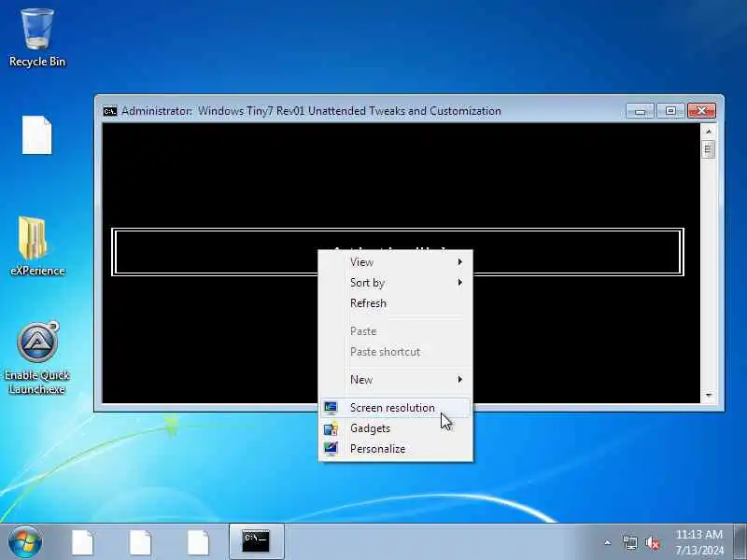Viewport: 747px width, 560px height.
Task: Click the View submenu arrow
Action: (x=459, y=262)
